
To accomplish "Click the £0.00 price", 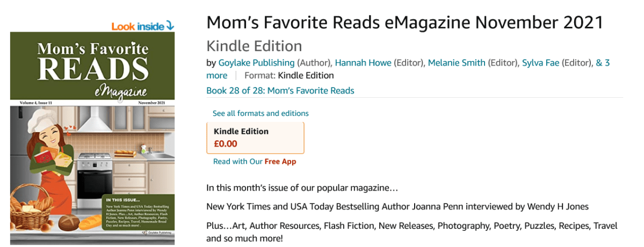I will 225,144.
